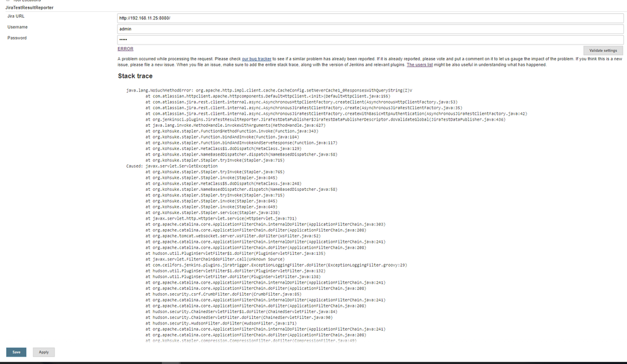The width and height of the screenshot is (627, 364).
Task: Click the HttpServlet.service stack line
Action: coord(221,218)
